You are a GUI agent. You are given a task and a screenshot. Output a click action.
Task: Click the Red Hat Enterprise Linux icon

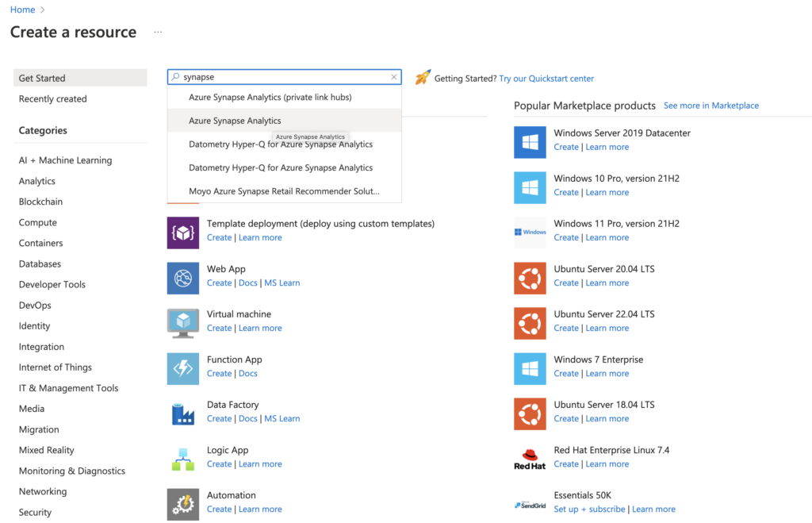(530, 458)
